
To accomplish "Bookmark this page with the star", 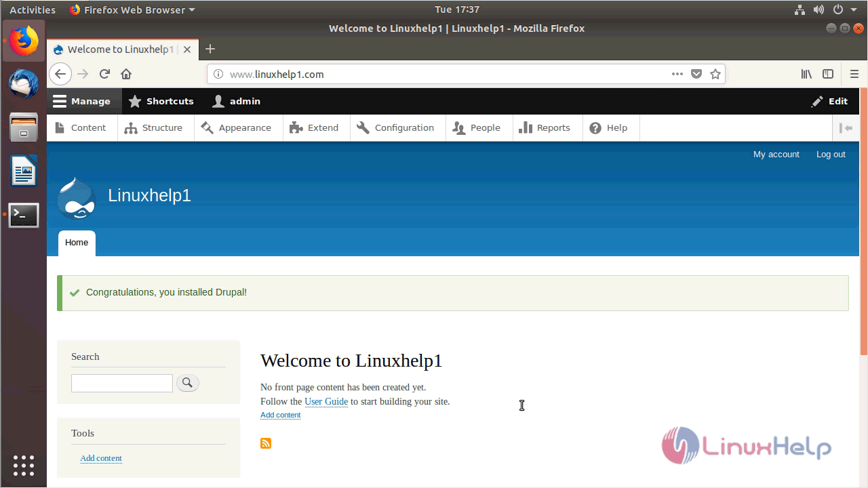I will 715,74.
